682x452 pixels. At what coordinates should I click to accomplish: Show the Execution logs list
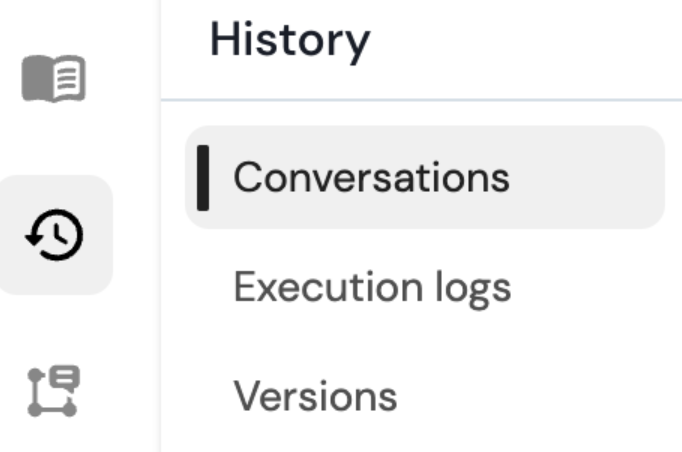(372, 287)
